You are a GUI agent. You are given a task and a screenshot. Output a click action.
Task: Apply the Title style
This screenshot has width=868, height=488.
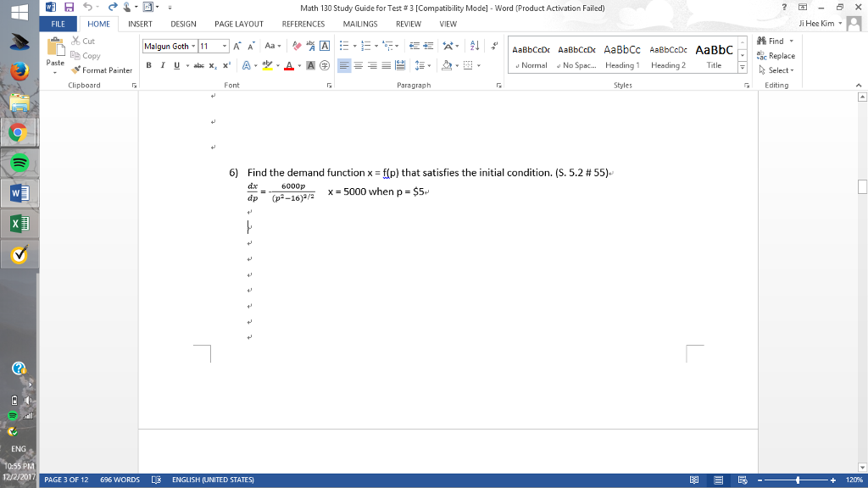(x=714, y=57)
